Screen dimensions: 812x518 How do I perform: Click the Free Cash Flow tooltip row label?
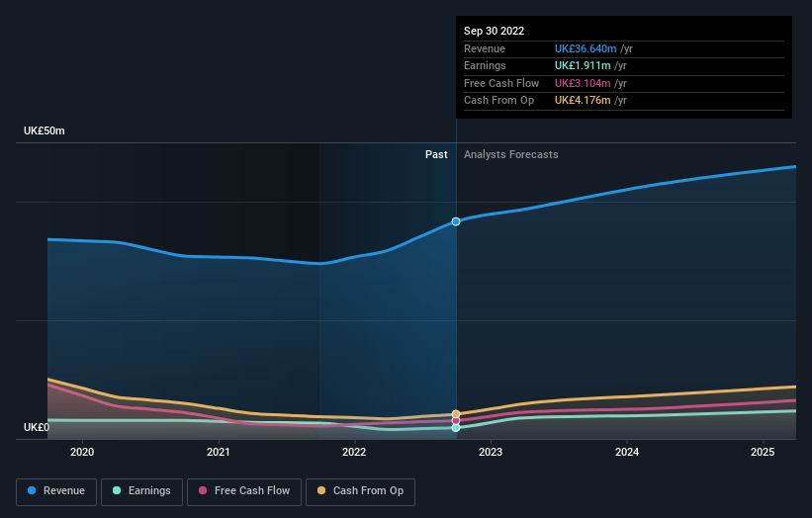point(501,83)
